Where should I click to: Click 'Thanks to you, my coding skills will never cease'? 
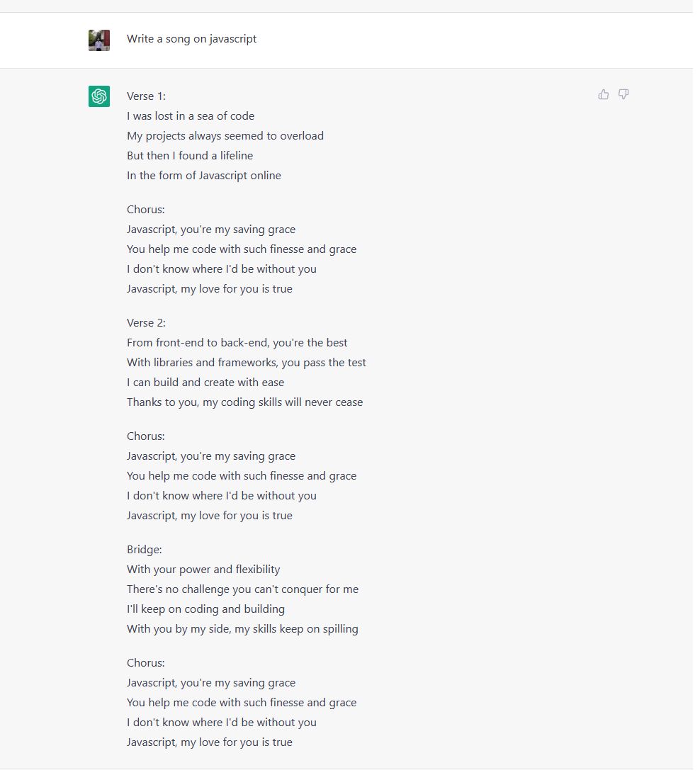[x=247, y=406]
